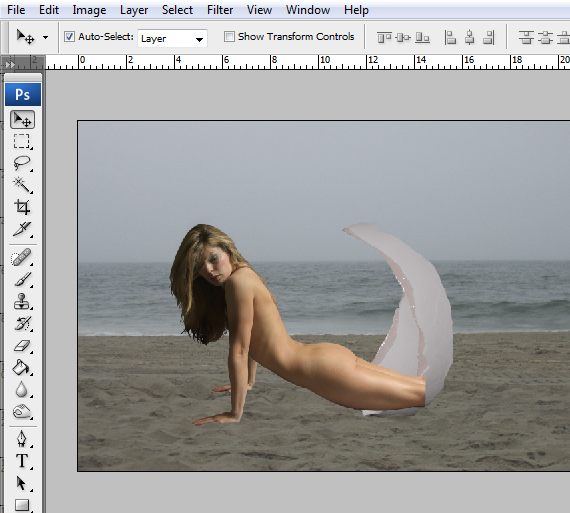Select the Clone Stamp tool
The height and width of the screenshot is (513, 570).
[x=22, y=301]
